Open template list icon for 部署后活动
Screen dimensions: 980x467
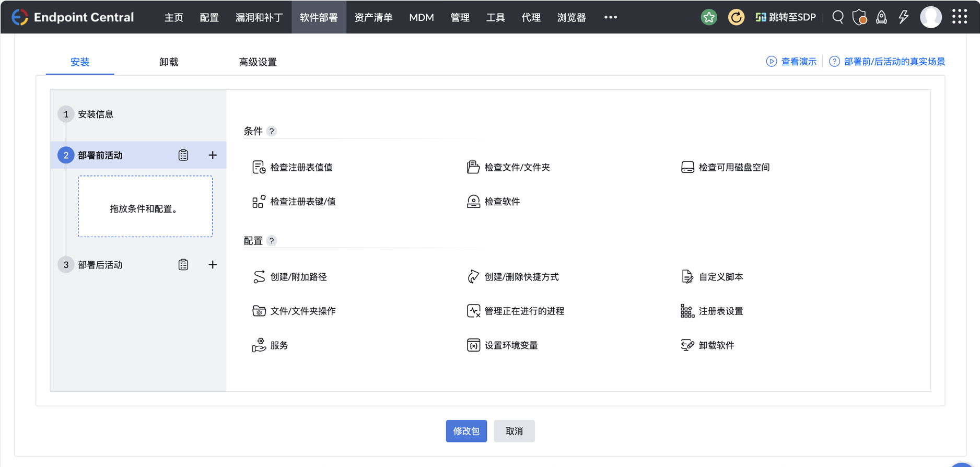[183, 265]
